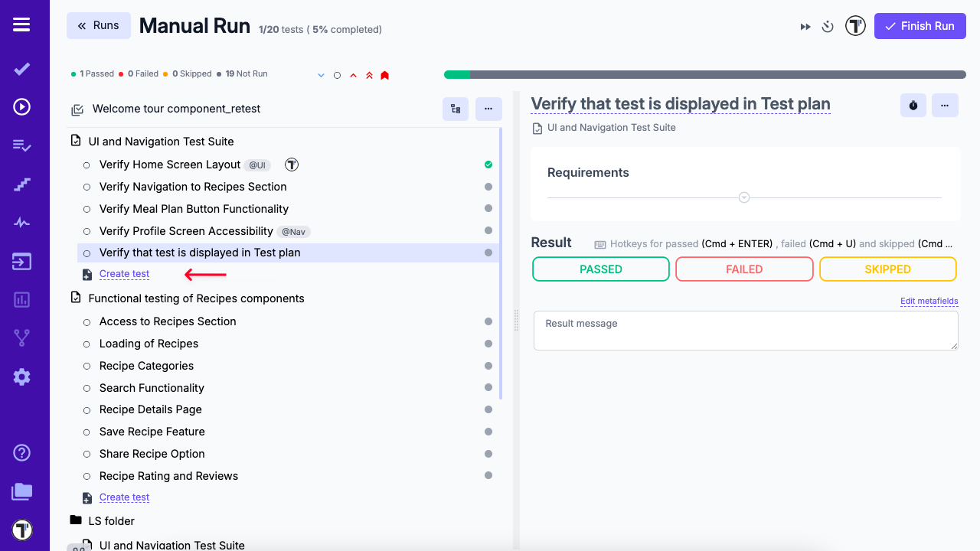This screenshot has height=551, width=980.
Task: Open Analytics via the pulse sidebar icon
Action: [21, 222]
